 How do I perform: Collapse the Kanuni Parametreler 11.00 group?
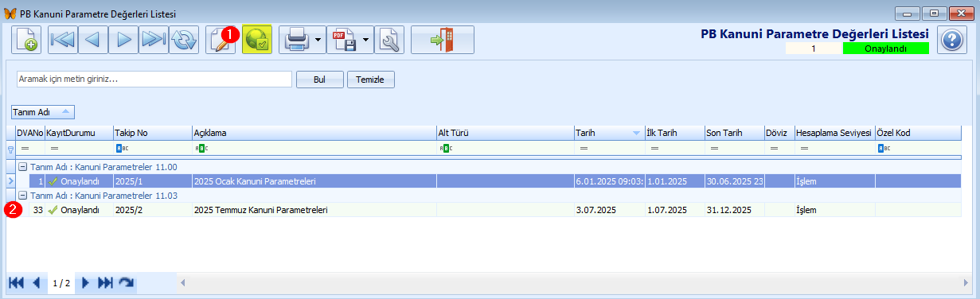(x=22, y=167)
